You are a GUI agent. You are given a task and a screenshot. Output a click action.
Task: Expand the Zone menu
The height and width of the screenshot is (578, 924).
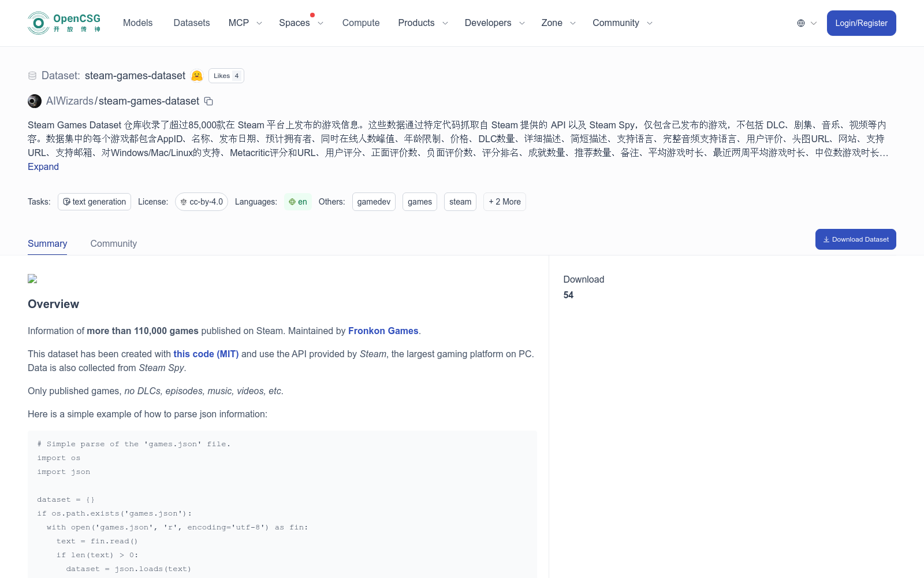557,23
